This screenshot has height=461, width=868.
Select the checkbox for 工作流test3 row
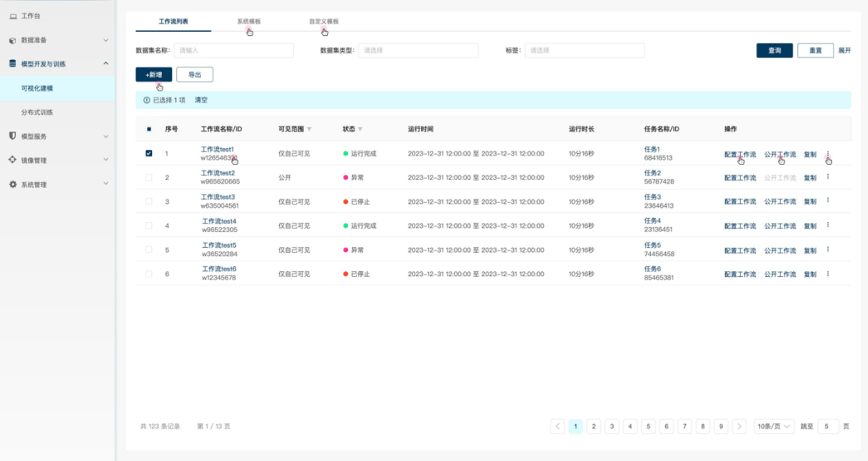click(149, 201)
